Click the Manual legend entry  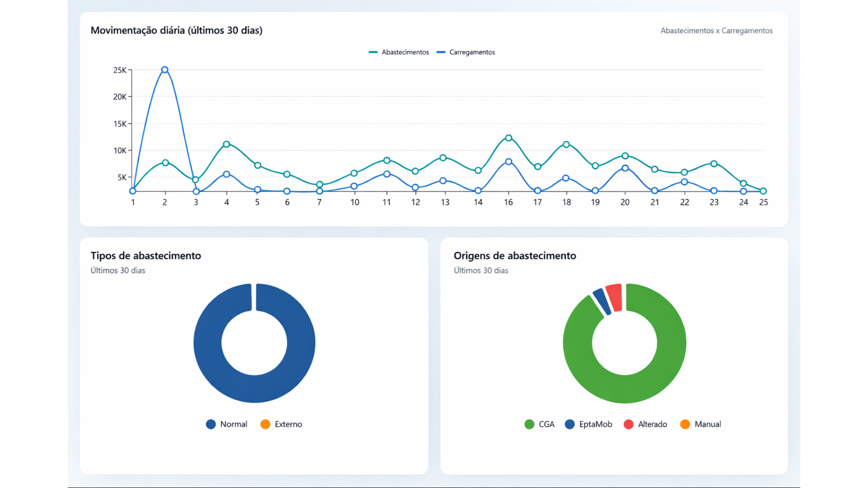point(700,424)
